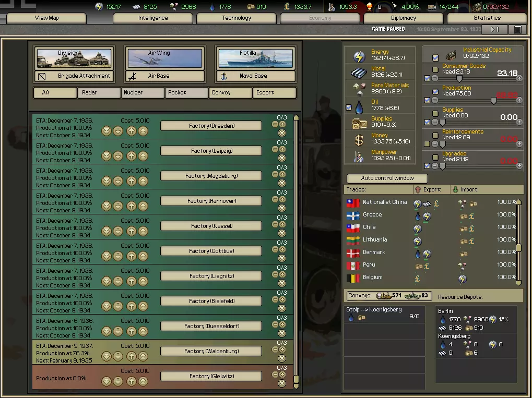532x398 pixels.
Task: Click the Manpower soldier icon
Action: pyautogui.click(x=359, y=156)
